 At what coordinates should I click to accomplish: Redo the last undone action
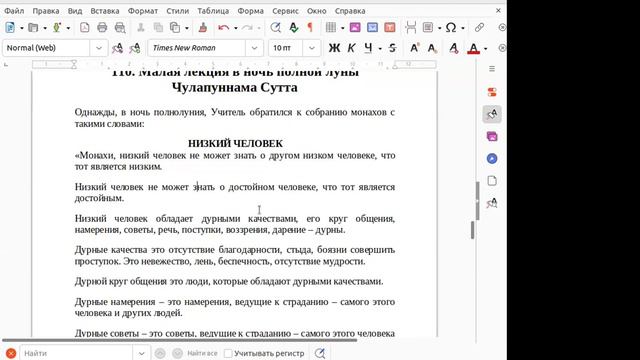[x=247, y=27]
